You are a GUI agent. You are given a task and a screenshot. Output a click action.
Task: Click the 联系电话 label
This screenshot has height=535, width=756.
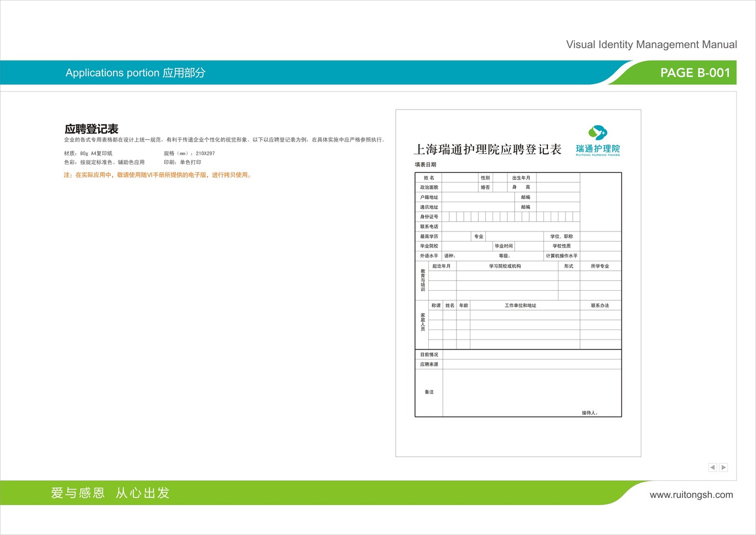coord(429,227)
